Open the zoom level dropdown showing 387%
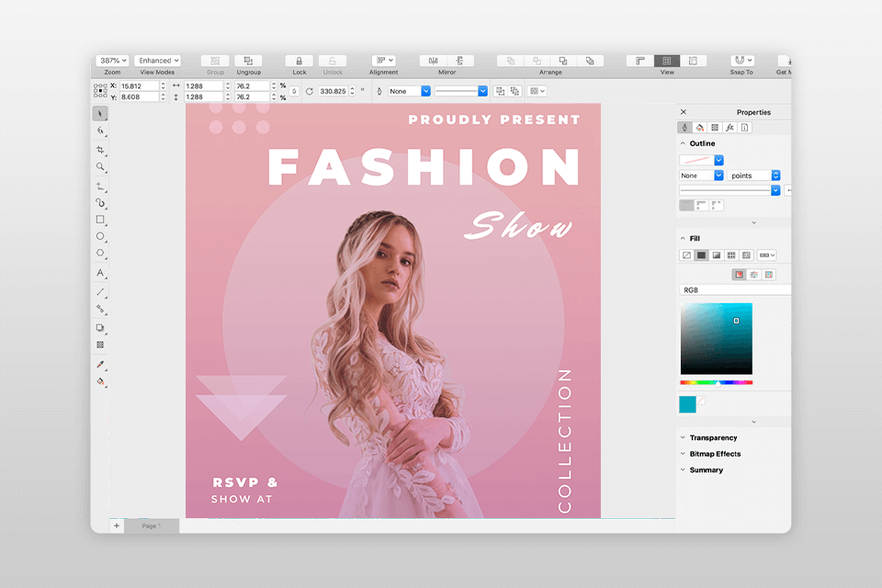Viewport: 882px width, 588px height. click(x=111, y=60)
